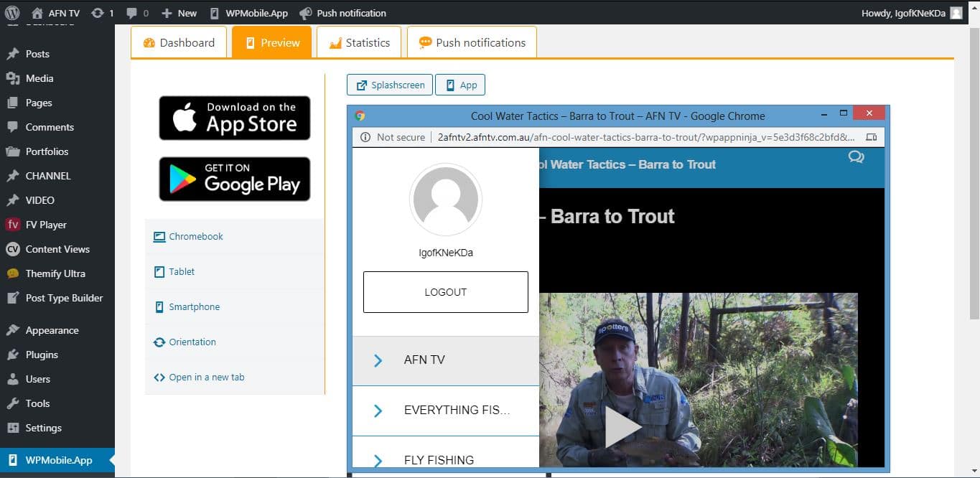Image resolution: width=980 pixels, height=478 pixels.
Task: Click the Posts pin icon
Action: tap(12, 54)
